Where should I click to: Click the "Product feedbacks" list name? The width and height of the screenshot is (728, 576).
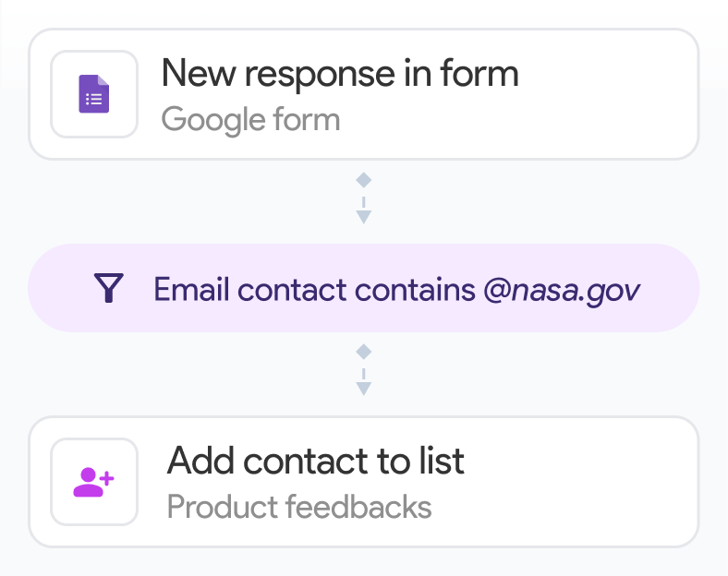tap(298, 507)
